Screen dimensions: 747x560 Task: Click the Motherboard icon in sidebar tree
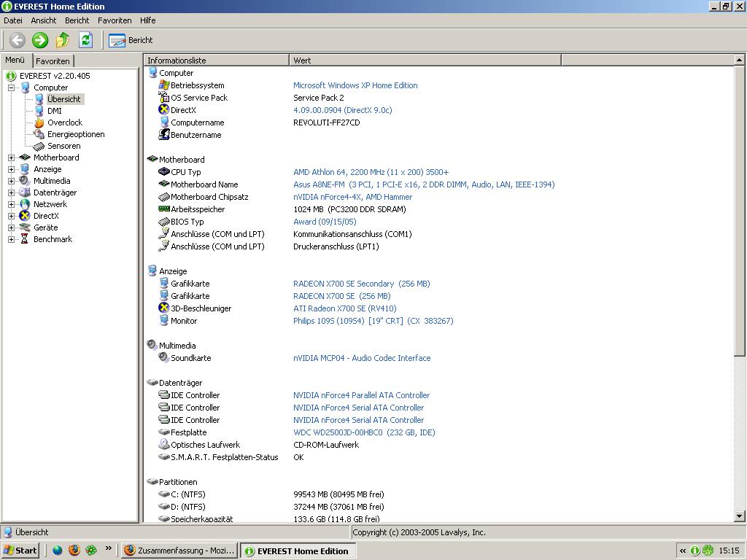point(25,157)
